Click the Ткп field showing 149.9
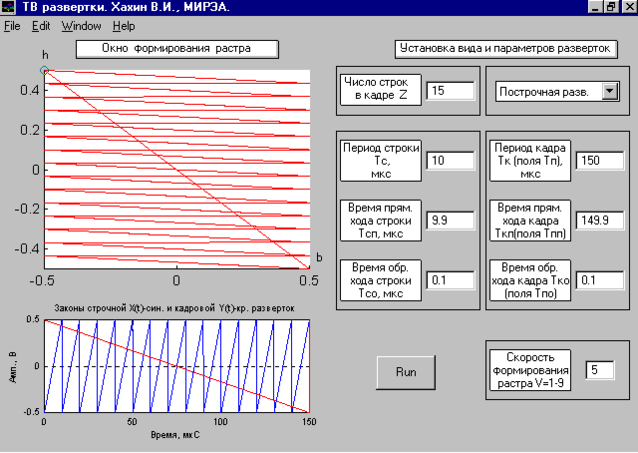Screen dimensions: 638x453 [600, 220]
